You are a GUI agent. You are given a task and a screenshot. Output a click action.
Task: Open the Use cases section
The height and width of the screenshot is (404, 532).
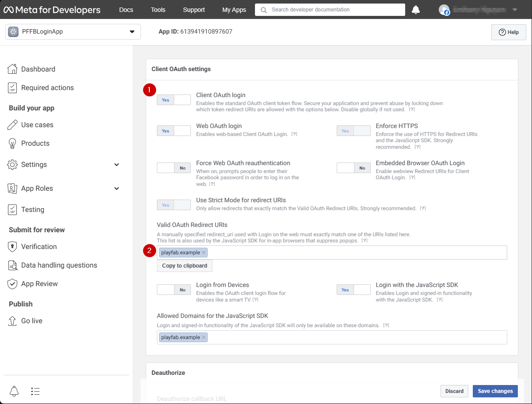[x=36, y=125]
